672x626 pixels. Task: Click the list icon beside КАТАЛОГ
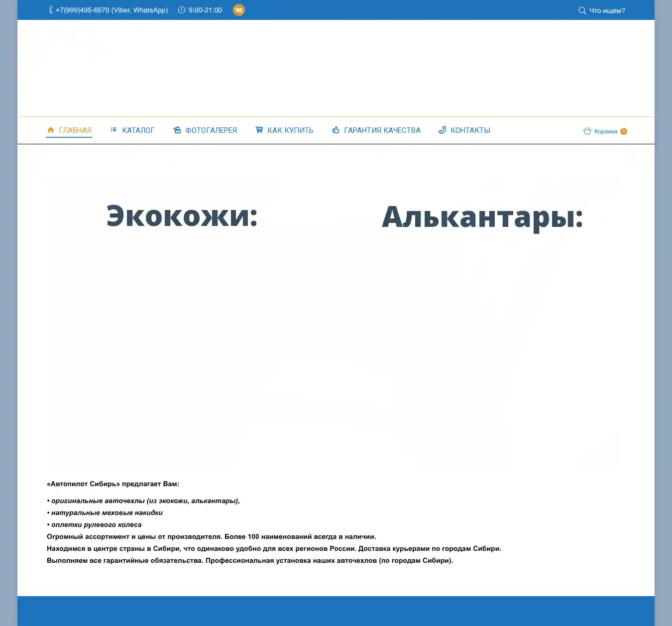click(113, 130)
